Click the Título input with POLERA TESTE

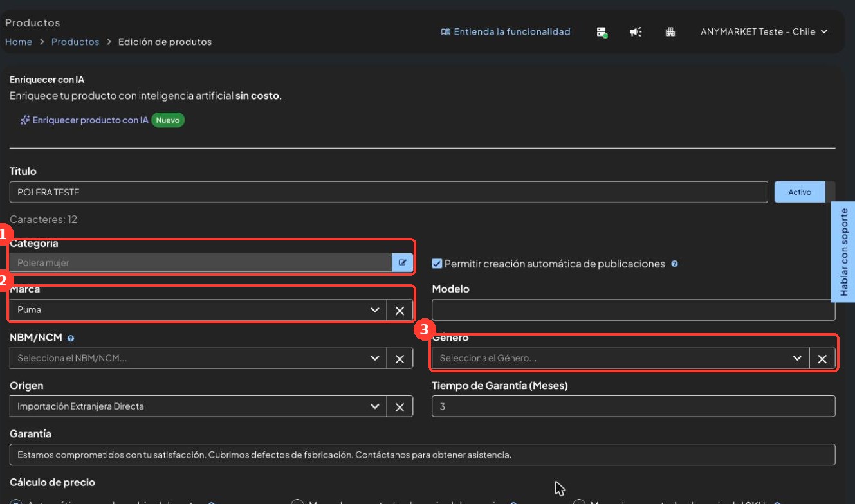tap(389, 192)
